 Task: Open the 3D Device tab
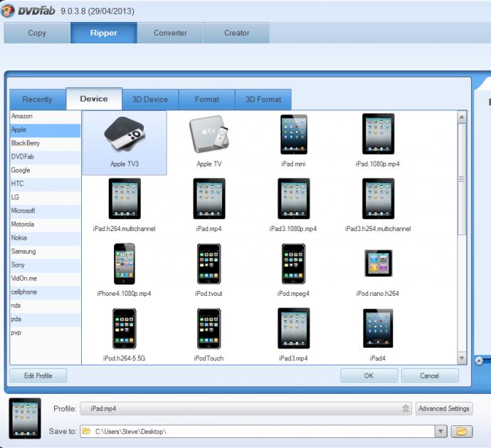tap(150, 100)
